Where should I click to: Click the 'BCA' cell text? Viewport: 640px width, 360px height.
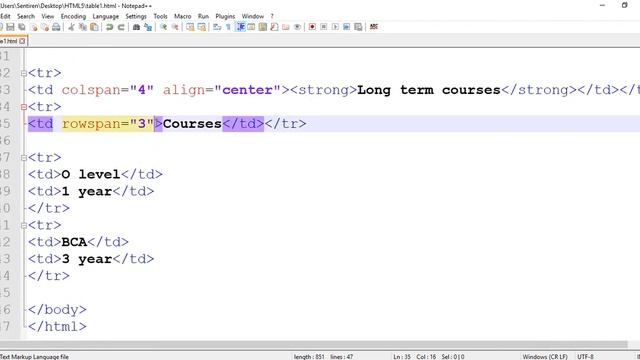(74, 242)
